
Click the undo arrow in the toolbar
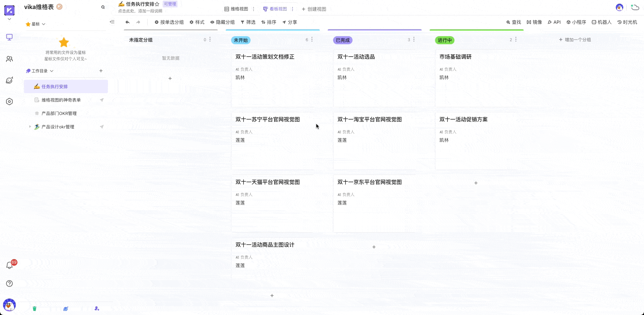[127, 22]
